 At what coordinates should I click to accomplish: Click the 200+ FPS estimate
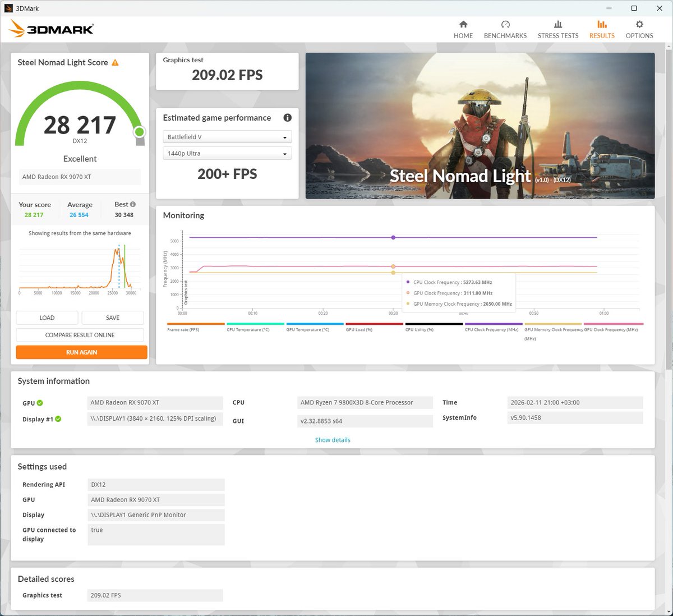pos(227,174)
